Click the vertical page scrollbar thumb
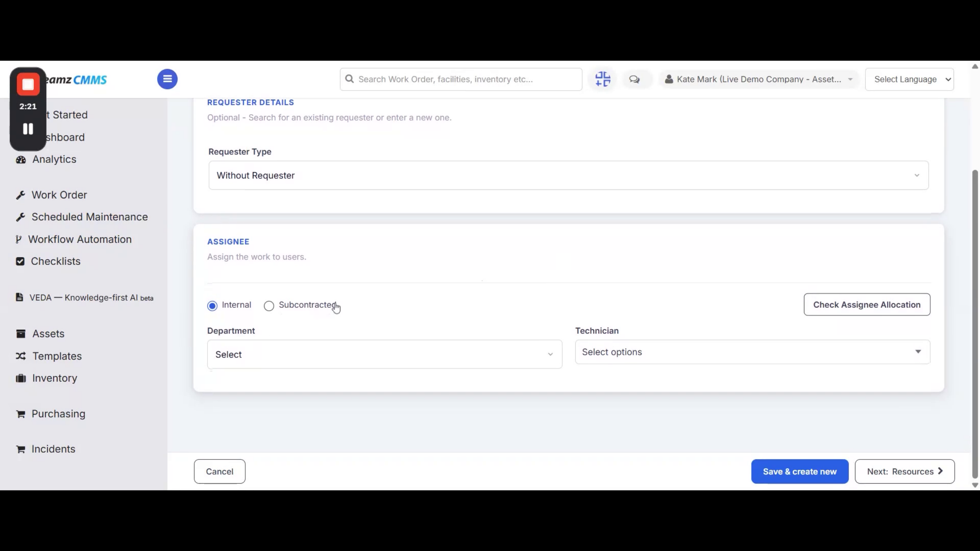This screenshot has width=980, height=551. pyautogui.click(x=975, y=324)
